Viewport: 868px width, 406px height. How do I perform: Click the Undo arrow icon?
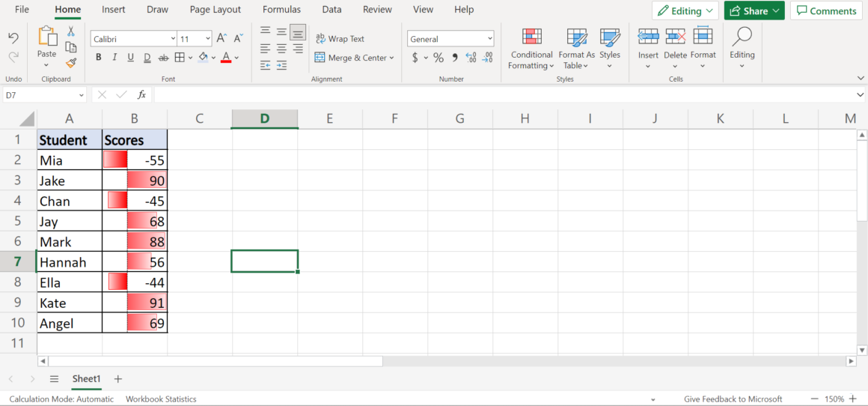click(x=13, y=38)
